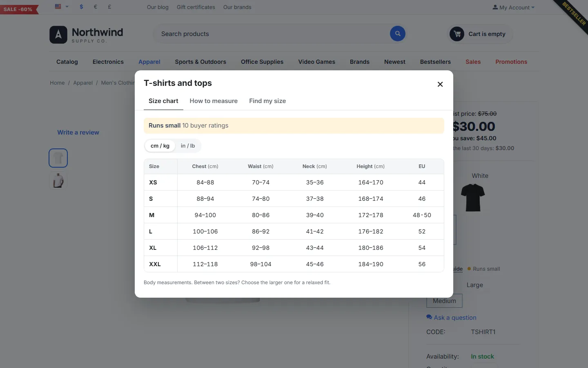Viewport: 588px width, 368px height.
Task: Open Office Supplies category
Action: 262,62
